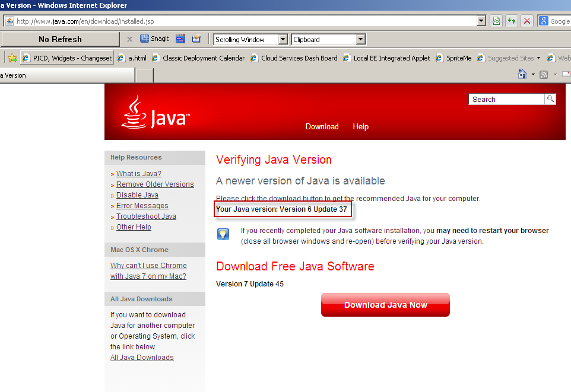This screenshot has height=392, width=571.
Task: Select the Java Version browser tab
Action: coord(67,75)
